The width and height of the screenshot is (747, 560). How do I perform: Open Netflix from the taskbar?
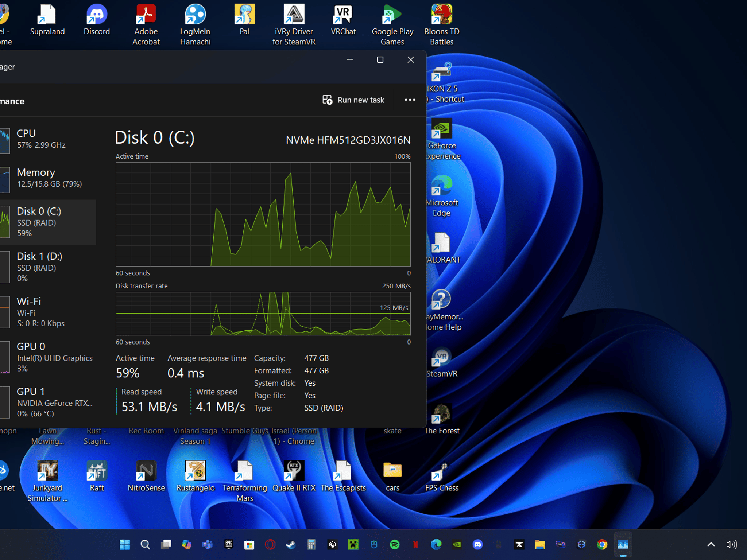point(415,545)
